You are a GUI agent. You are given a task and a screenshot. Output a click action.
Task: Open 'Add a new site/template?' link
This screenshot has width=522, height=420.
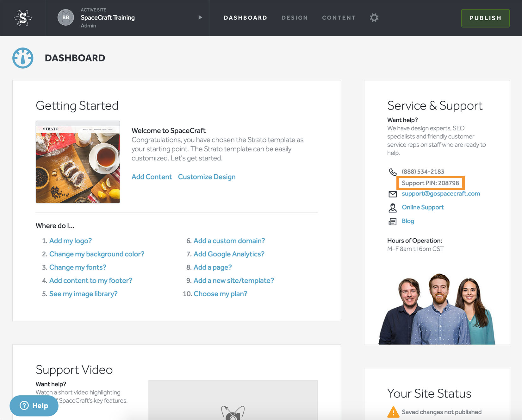234,281
